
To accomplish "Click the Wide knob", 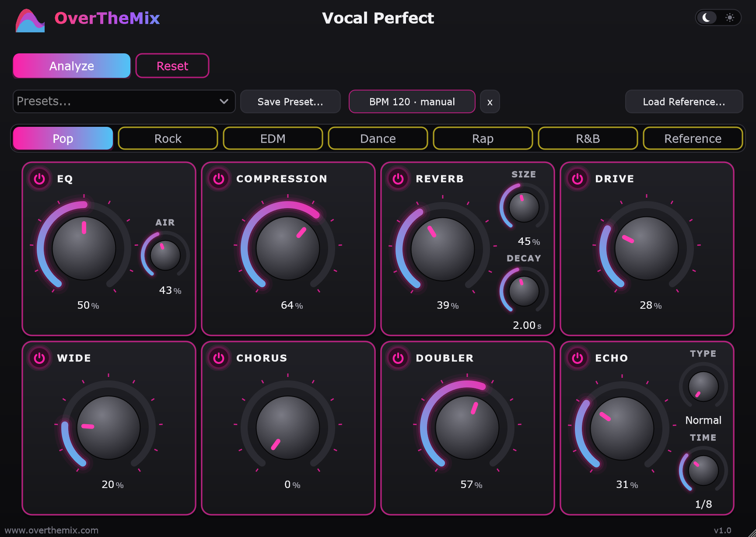I will (108, 428).
